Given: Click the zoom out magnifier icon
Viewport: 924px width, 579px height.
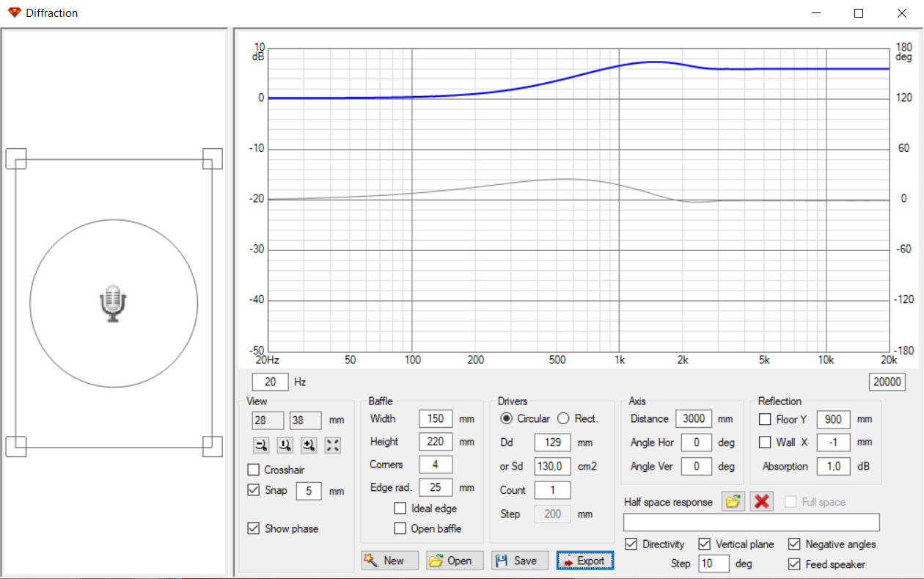Looking at the screenshot, I should coord(261,445).
